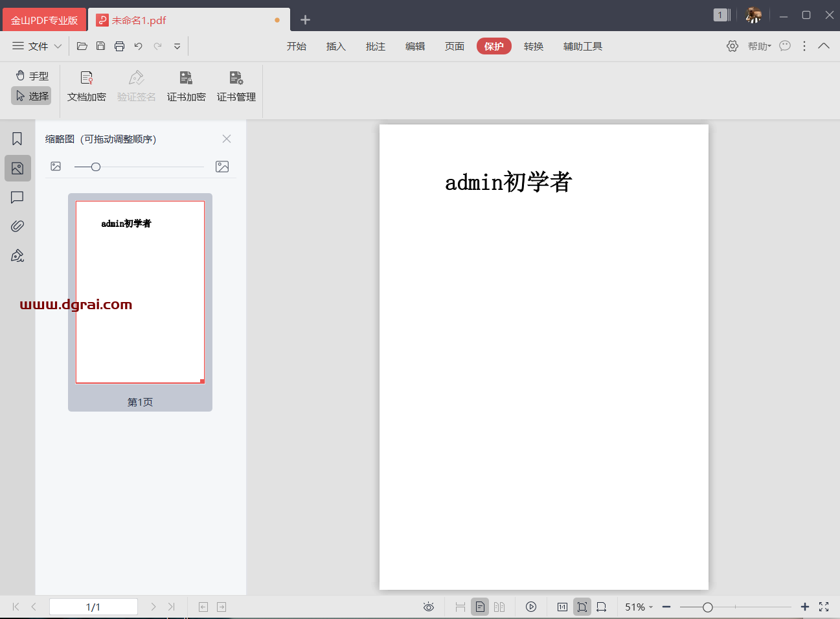Image resolution: width=840 pixels, height=619 pixels.
Task: Switch to the 插入 tab
Action: pos(336,46)
